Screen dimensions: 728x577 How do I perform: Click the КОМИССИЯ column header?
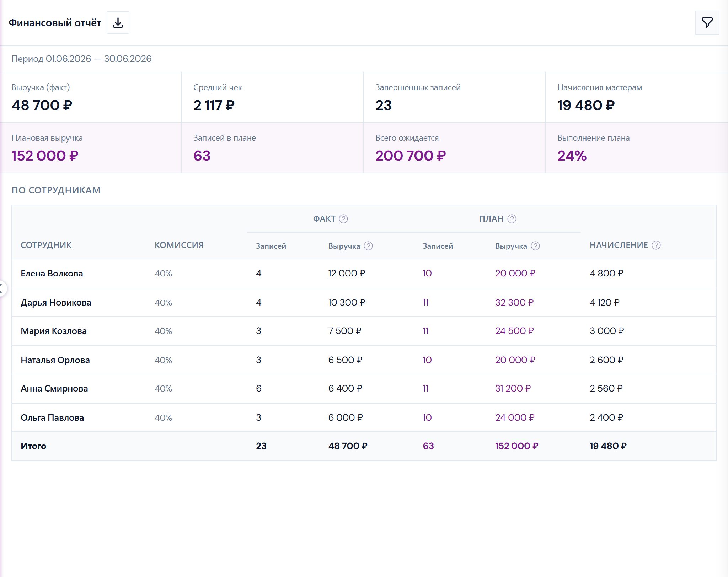179,245
